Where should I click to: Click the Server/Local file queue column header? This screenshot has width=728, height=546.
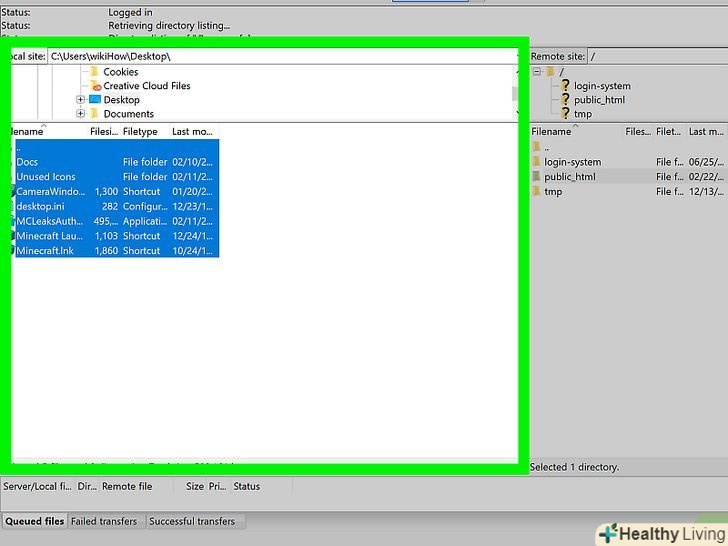coord(37,487)
